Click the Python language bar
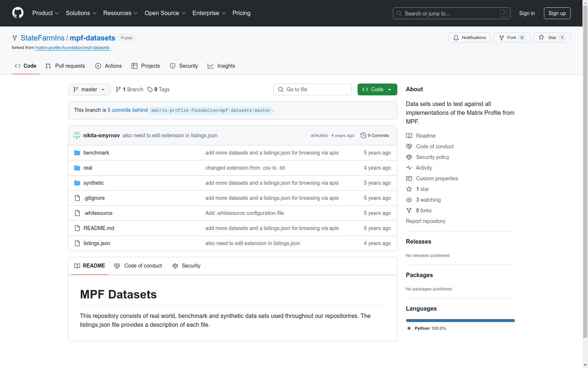Viewport: 588px width, 368px height. (460, 321)
